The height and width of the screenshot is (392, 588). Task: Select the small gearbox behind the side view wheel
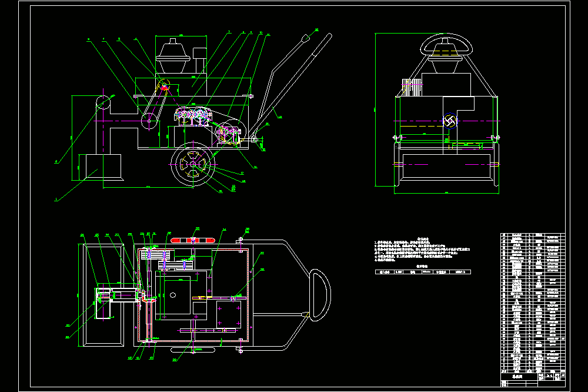tap(228, 133)
